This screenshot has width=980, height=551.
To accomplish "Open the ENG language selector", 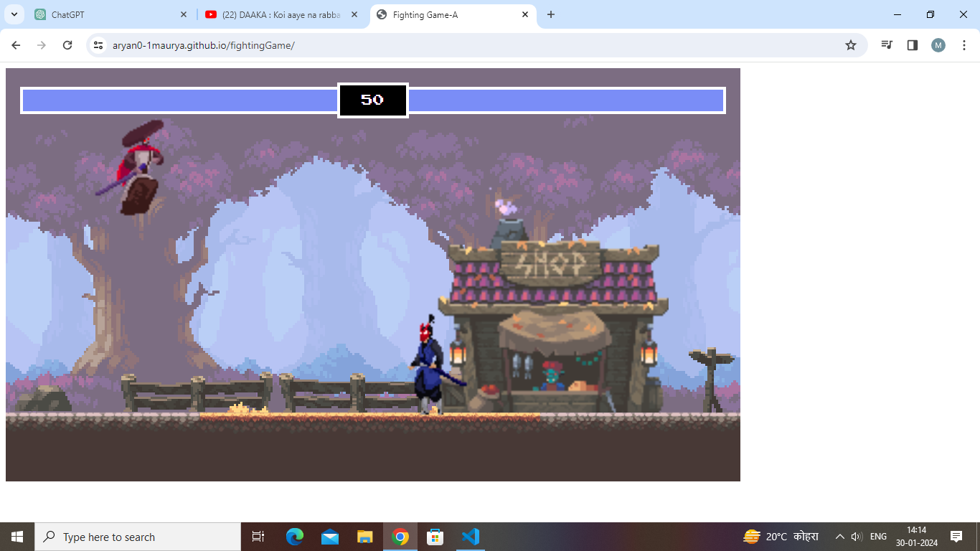I will coord(877,536).
